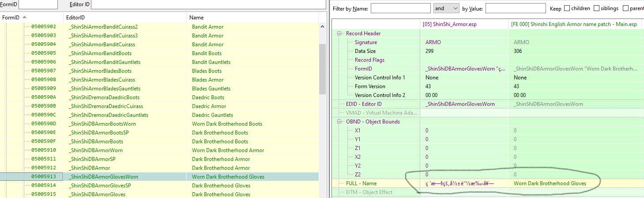
Task: Select the EDID - Editor ID row
Action: coord(487,104)
